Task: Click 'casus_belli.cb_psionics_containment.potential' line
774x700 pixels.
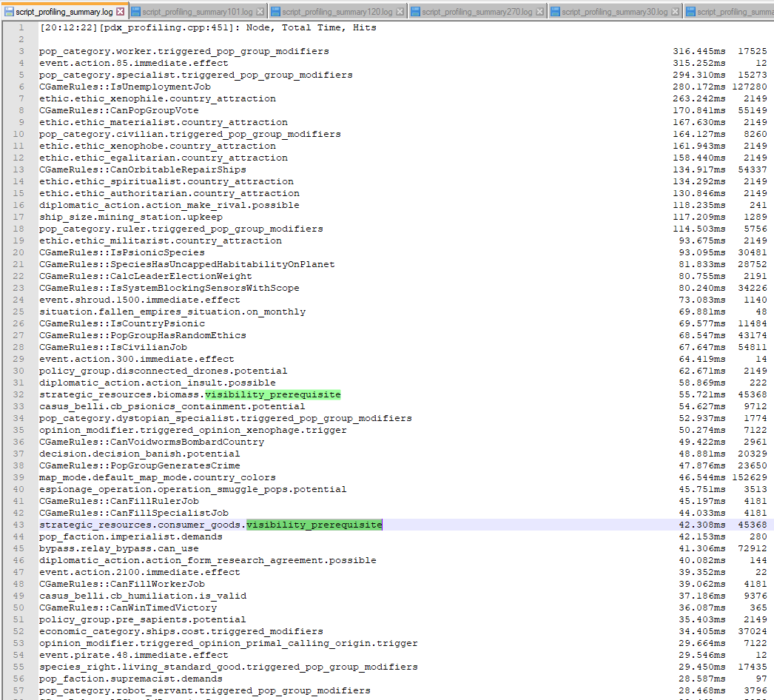Action: click(x=172, y=407)
